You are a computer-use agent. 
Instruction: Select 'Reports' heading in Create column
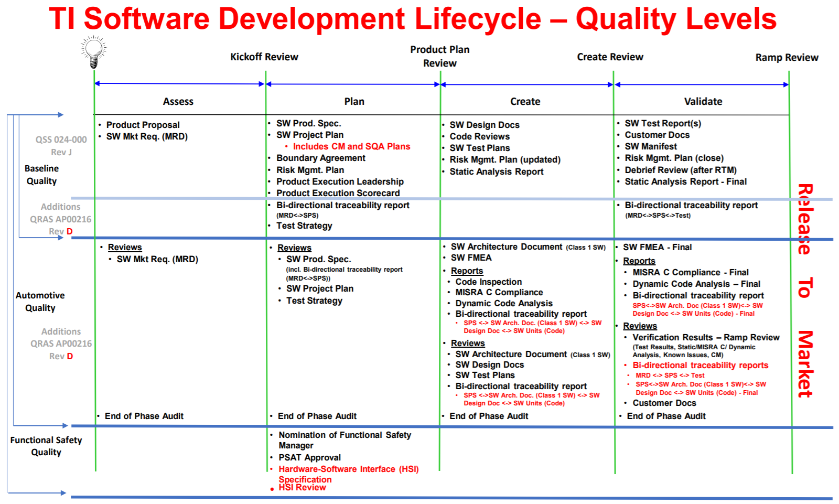coord(467,271)
